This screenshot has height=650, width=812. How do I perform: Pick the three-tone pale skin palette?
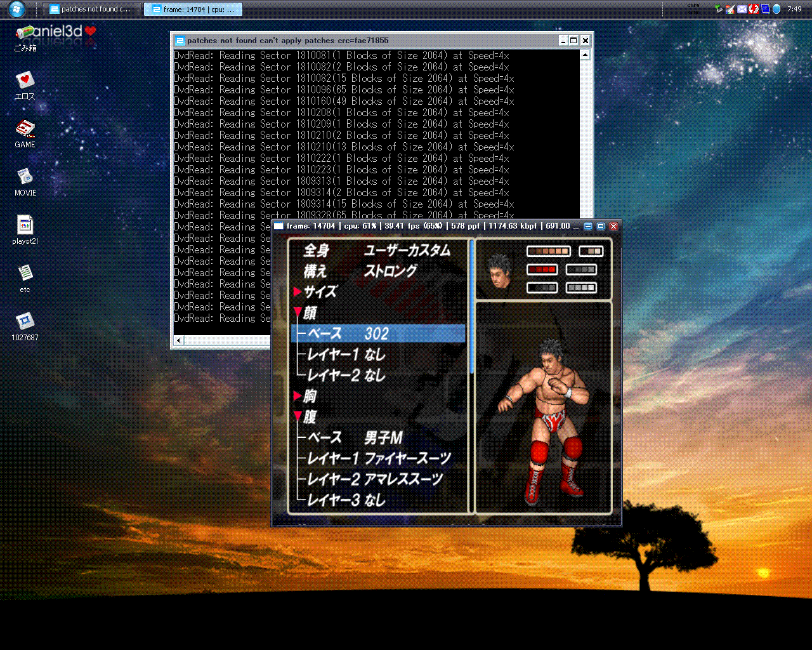591,251
